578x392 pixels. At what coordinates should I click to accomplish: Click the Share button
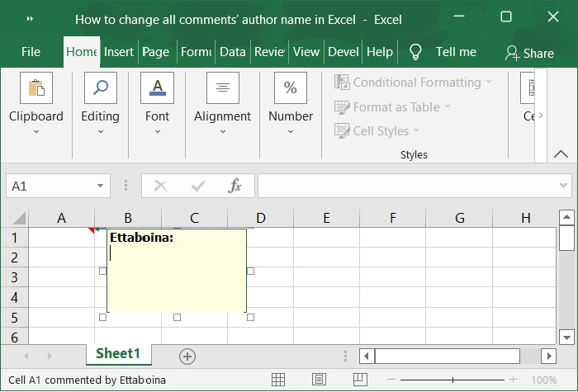(529, 53)
